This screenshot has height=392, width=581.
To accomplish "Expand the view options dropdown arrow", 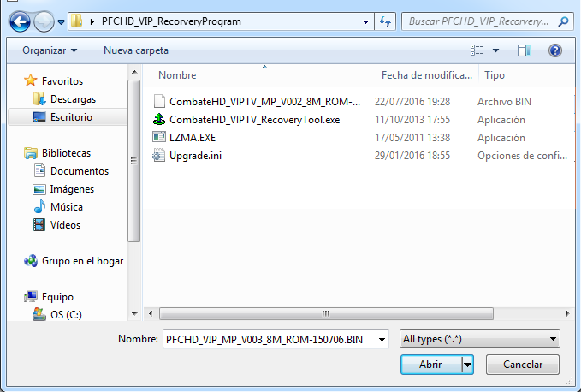I will click(495, 50).
